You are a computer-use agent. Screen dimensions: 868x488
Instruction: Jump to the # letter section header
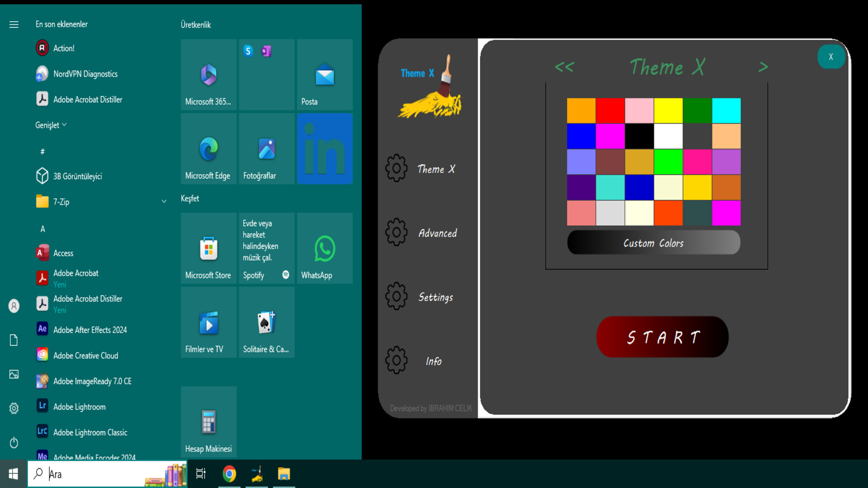click(42, 151)
